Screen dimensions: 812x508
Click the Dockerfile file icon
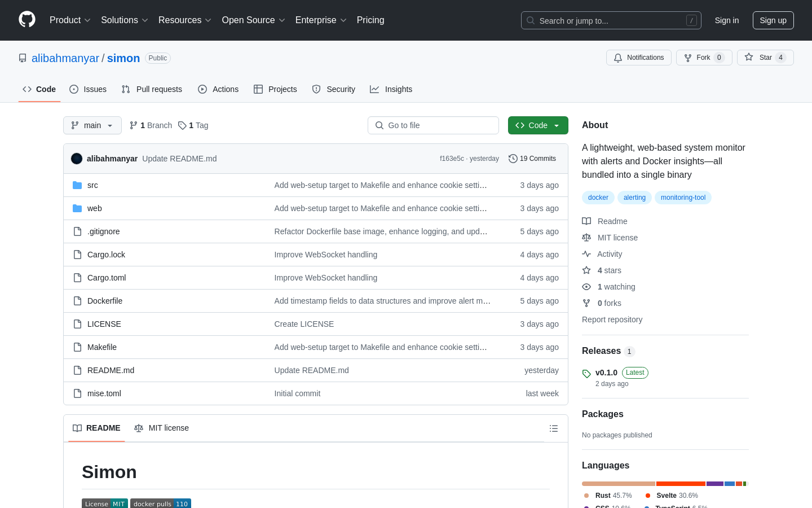coord(77,301)
